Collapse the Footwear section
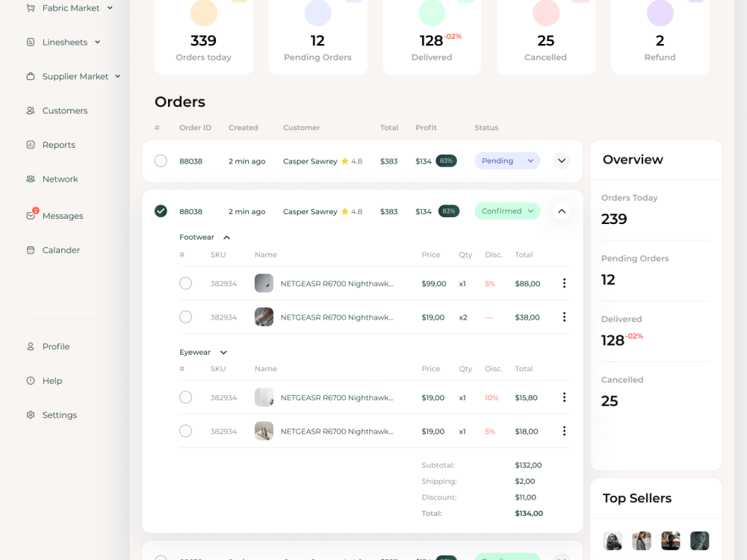Viewport: 747px width, 560px height. tap(227, 237)
